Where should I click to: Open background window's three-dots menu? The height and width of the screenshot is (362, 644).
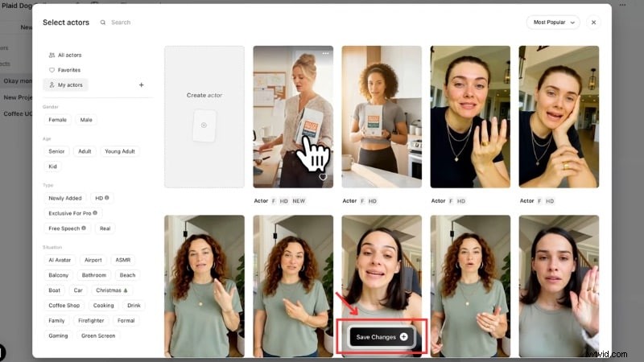tap(622, 5)
